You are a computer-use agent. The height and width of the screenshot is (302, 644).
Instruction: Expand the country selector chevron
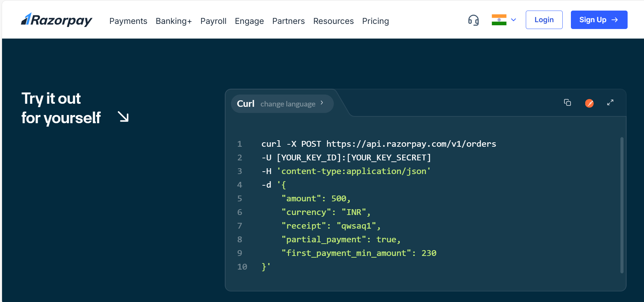pos(513,20)
